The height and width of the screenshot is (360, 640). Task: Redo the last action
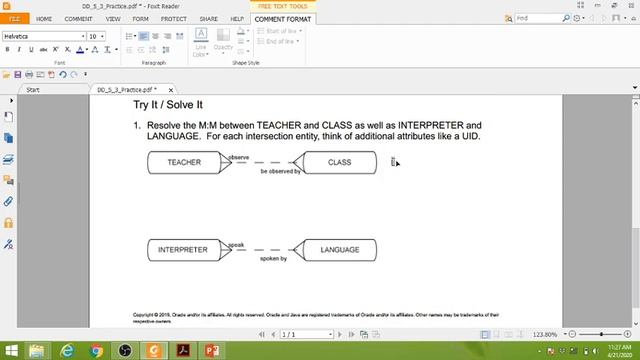(74, 75)
